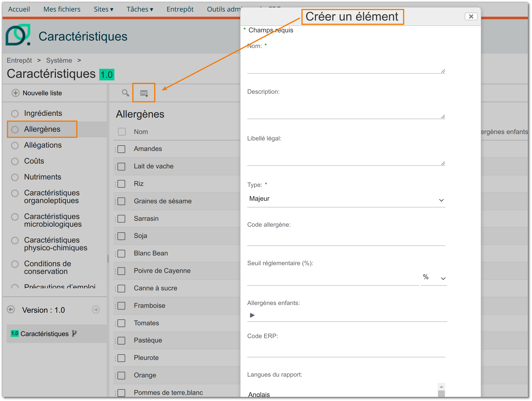Click into the Seuil réglementaire value field
This screenshot has height=401, width=532.
(x=333, y=278)
